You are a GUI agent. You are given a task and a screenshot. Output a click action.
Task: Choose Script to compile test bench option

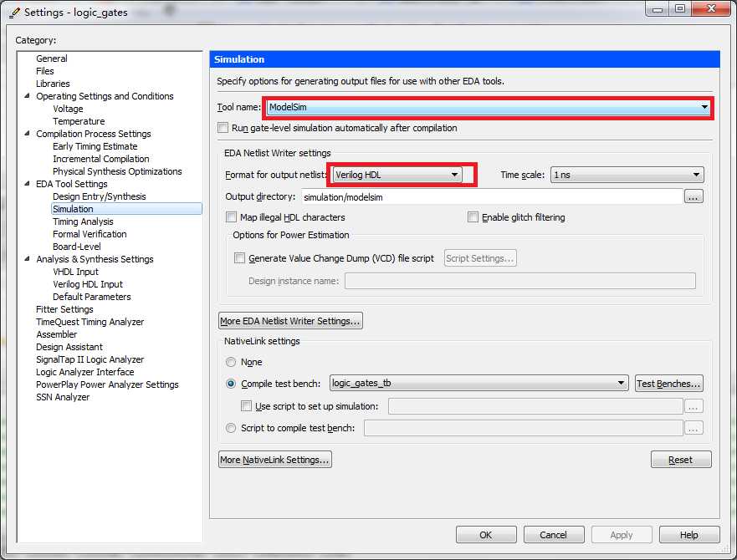click(x=231, y=428)
